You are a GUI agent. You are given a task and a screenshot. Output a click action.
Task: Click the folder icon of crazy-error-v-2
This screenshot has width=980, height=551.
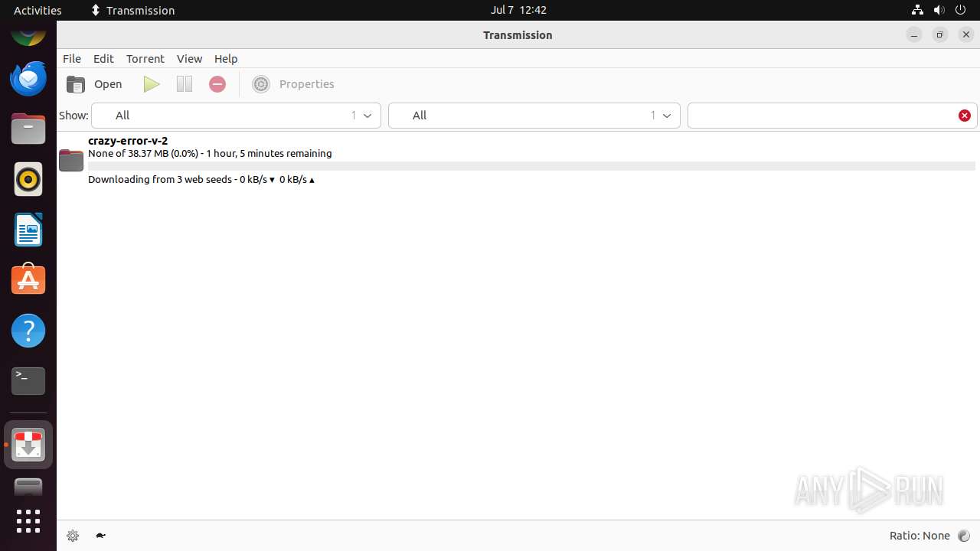tap(71, 160)
